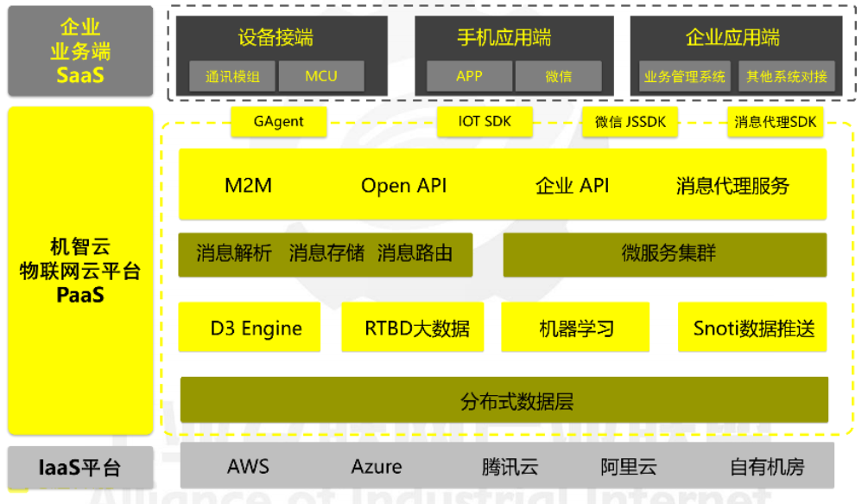Viewport: 868px width, 504px height.
Task: Select the M2M text
Action: point(249,186)
